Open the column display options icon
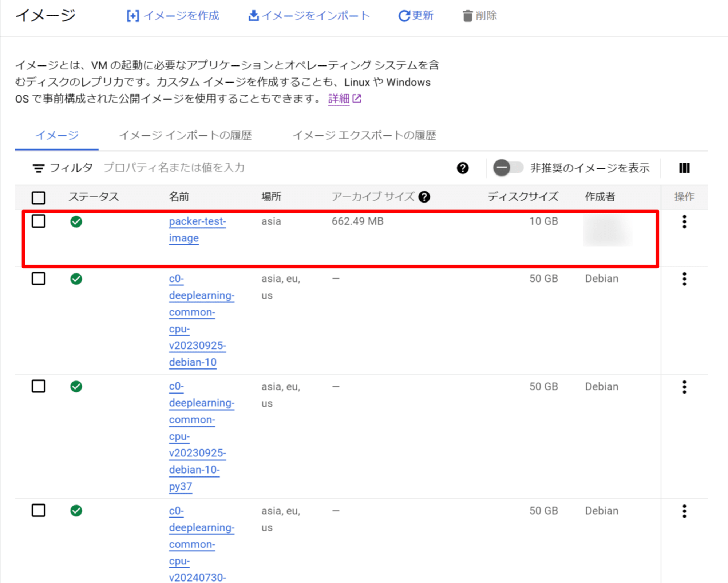Screen dimensions: 728x583 click(x=684, y=168)
